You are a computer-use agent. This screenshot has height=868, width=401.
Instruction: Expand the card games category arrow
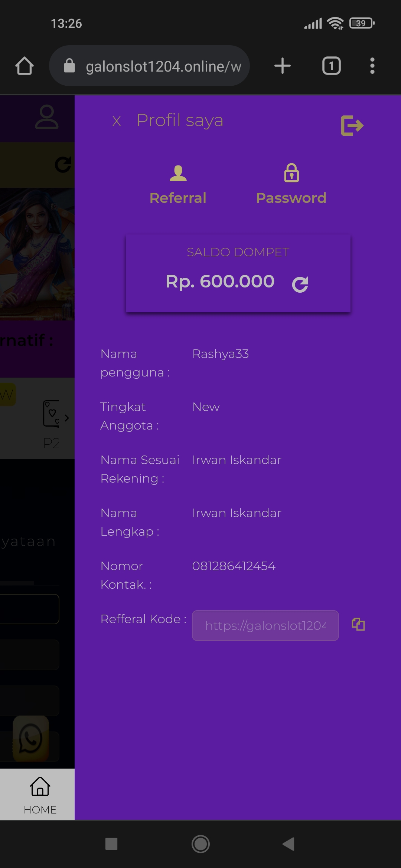pyautogui.click(x=66, y=418)
